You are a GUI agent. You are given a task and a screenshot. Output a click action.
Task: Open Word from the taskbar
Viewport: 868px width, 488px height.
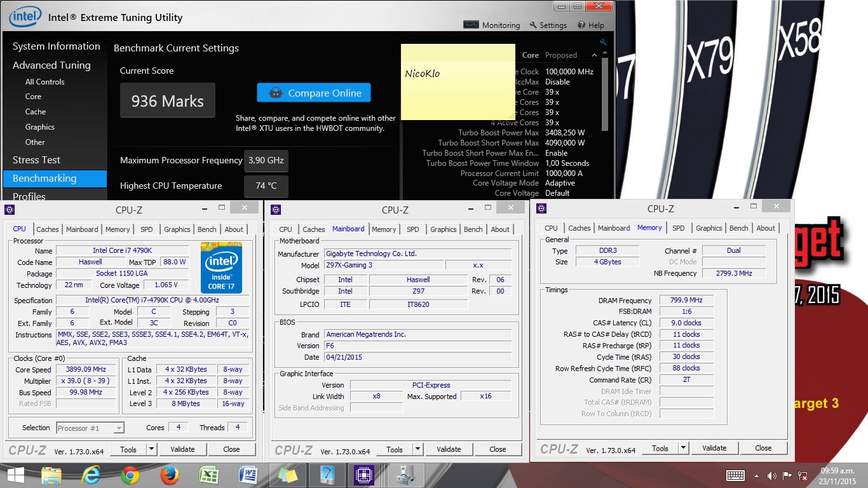(x=248, y=475)
